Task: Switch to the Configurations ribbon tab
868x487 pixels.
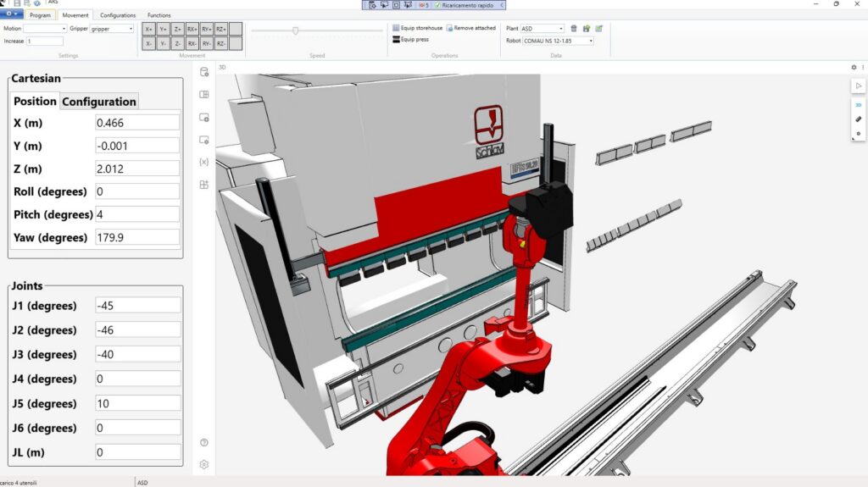Action: pyautogui.click(x=118, y=15)
